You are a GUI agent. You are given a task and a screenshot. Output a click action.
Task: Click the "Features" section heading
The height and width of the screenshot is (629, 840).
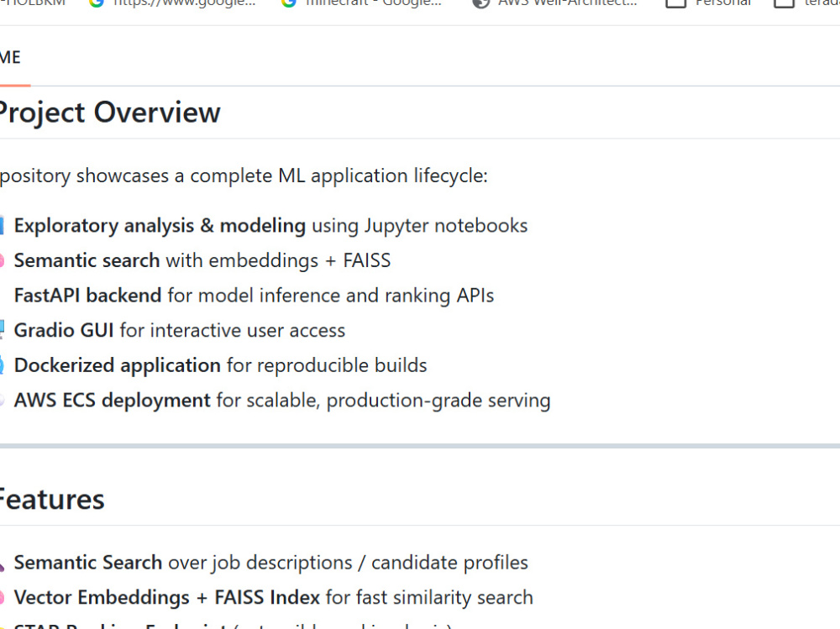(x=52, y=500)
